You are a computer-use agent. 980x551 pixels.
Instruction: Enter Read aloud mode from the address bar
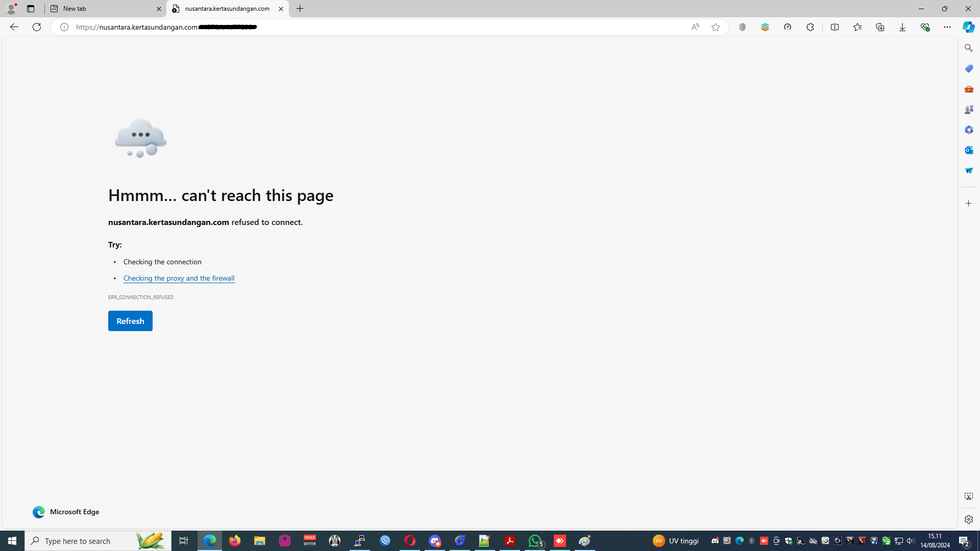tap(695, 27)
